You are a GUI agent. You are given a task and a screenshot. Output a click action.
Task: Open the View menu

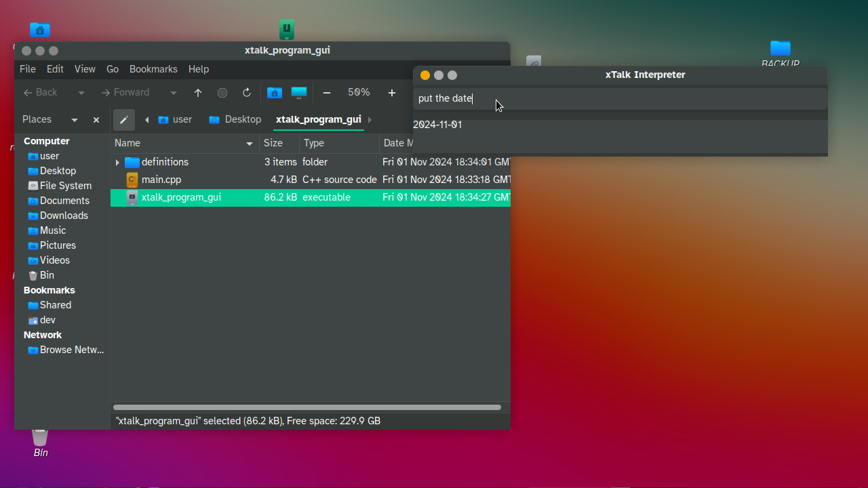[x=85, y=69]
